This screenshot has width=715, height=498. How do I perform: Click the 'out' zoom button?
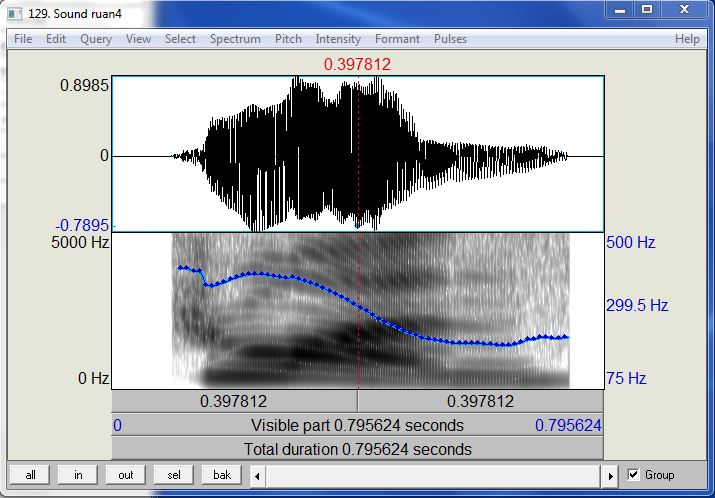[x=125, y=475]
